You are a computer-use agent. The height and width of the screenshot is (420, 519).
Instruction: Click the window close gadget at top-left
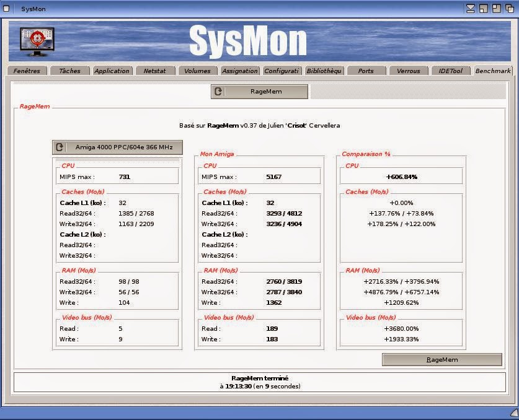pos(6,9)
